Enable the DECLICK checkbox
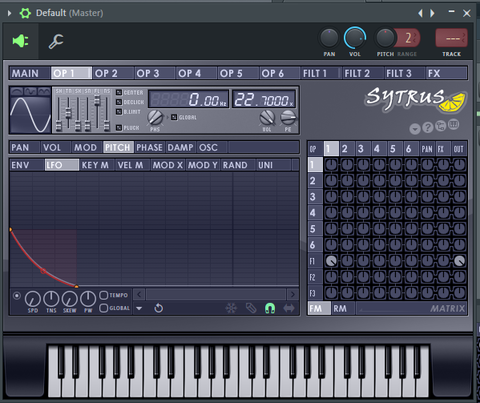Screen dimensions: 480x403 pos(119,102)
